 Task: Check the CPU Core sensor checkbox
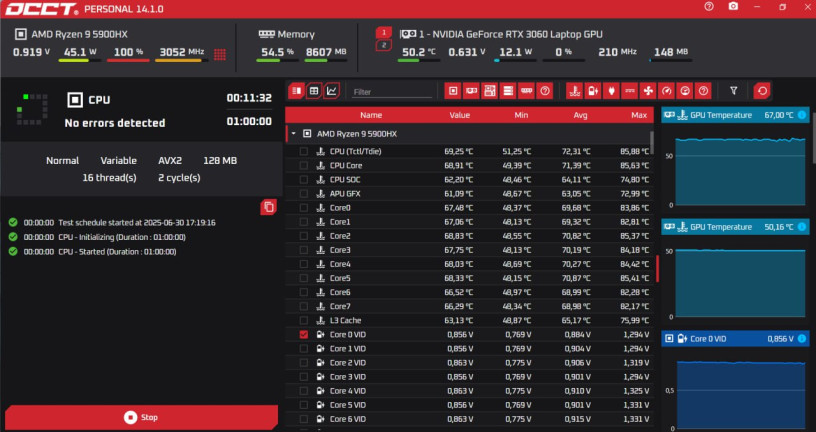(303, 166)
